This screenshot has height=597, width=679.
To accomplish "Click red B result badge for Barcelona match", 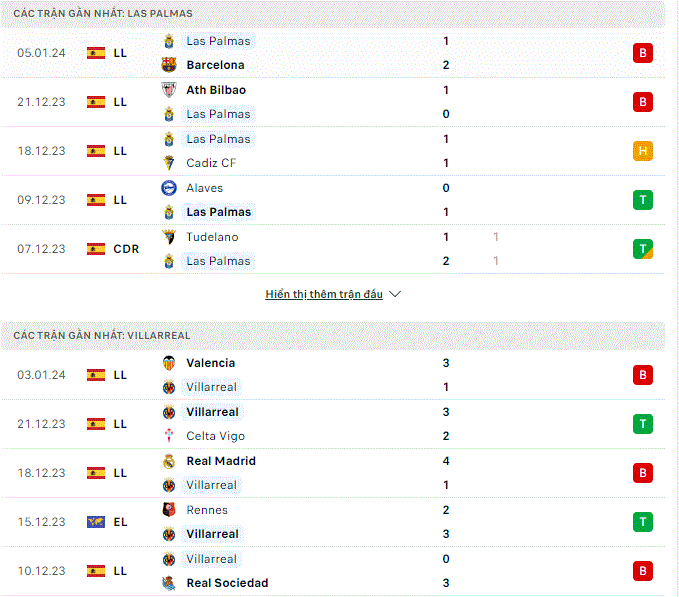I will coord(643,53).
